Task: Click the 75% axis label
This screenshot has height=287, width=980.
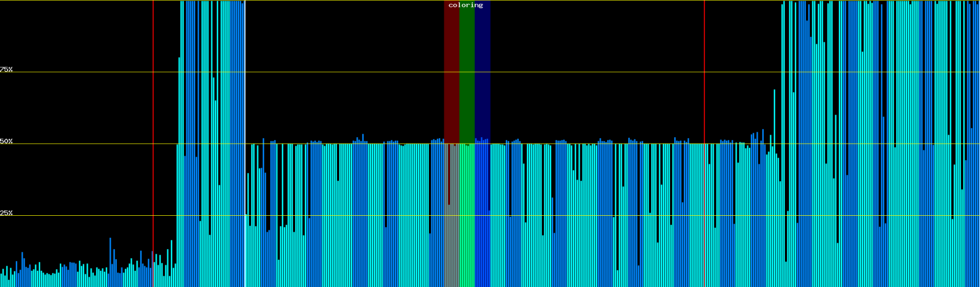Action: pyautogui.click(x=6, y=69)
